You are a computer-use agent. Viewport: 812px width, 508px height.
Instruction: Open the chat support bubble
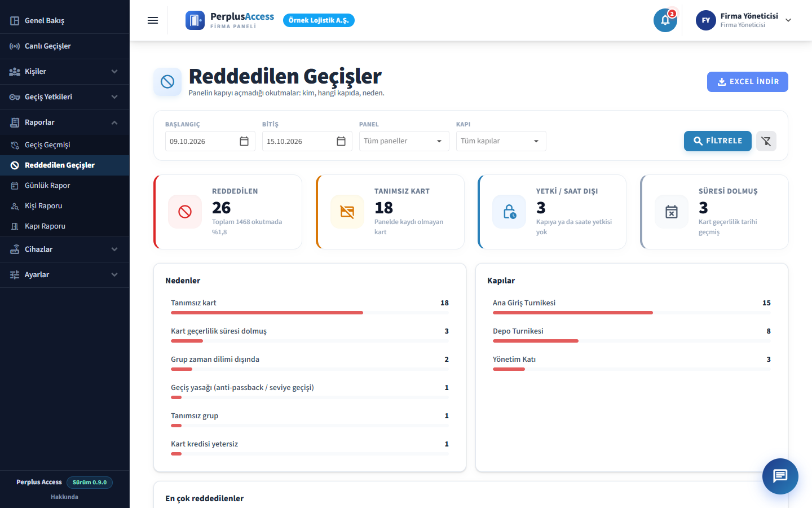point(780,476)
